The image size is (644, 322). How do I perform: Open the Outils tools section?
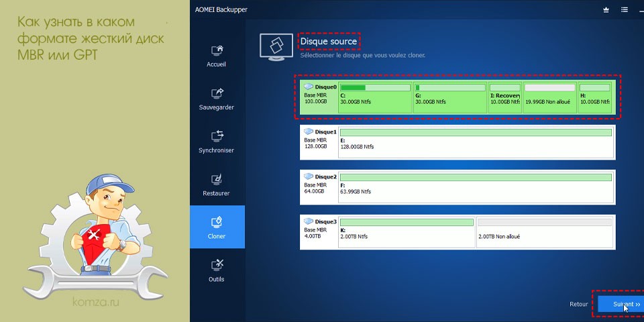pos(217,270)
